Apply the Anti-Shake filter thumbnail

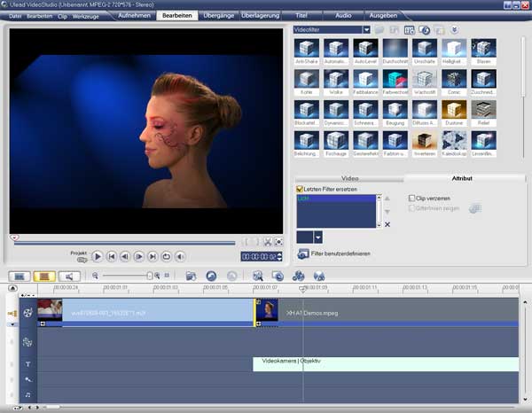[306, 50]
